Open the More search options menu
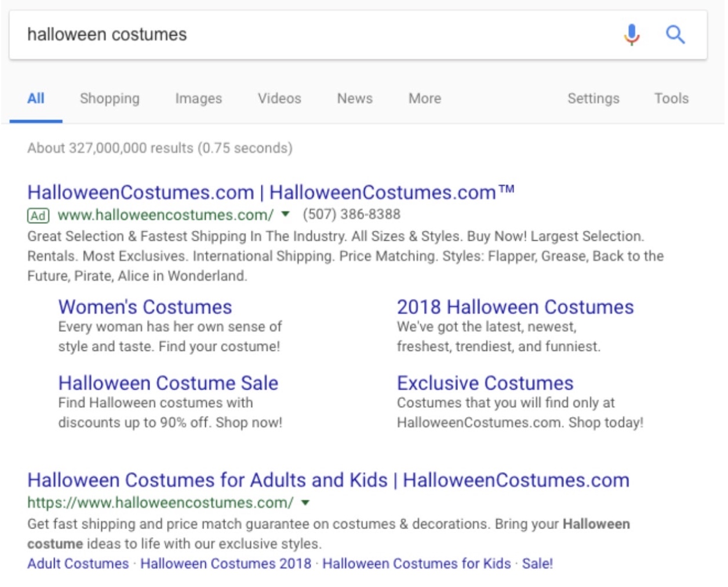Viewport: 728px width, 587px height. (x=425, y=99)
